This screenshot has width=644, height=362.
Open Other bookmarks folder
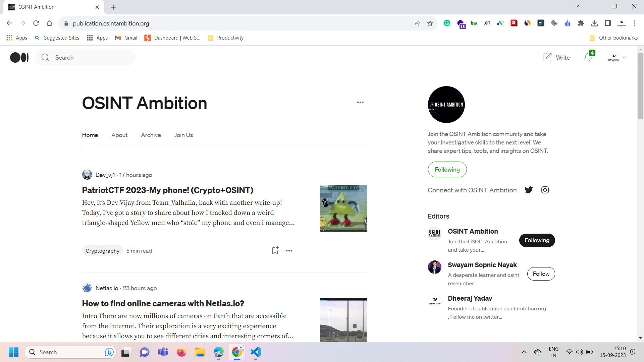coord(614,38)
